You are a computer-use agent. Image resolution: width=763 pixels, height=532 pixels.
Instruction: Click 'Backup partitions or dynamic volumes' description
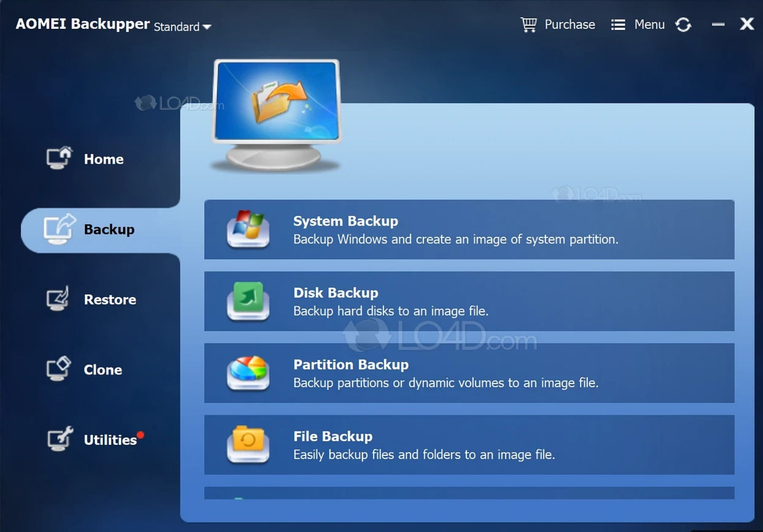click(446, 383)
